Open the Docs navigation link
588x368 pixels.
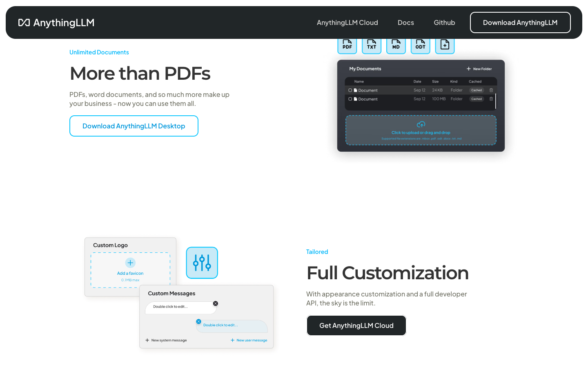click(x=405, y=22)
